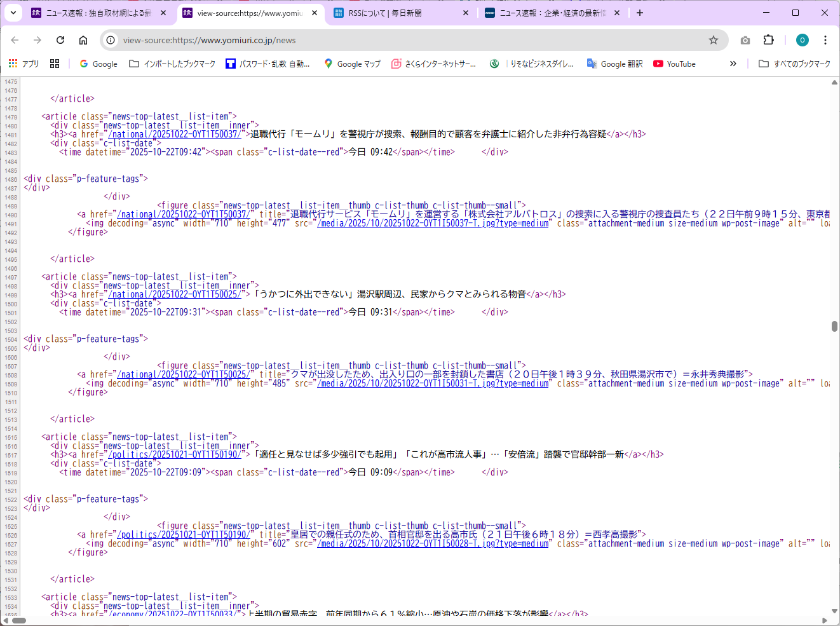Screen dimensions: 840x626
Task: Click the back navigation arrow
Action: (x=15, y=40)
